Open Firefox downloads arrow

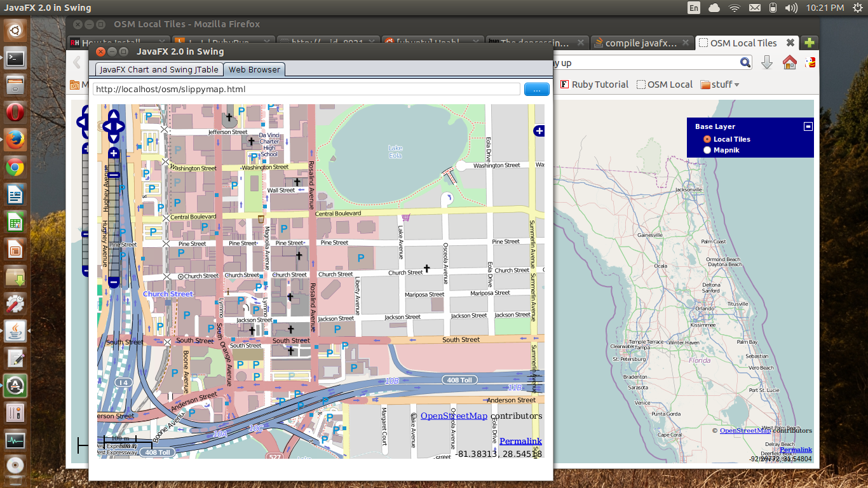767,62
